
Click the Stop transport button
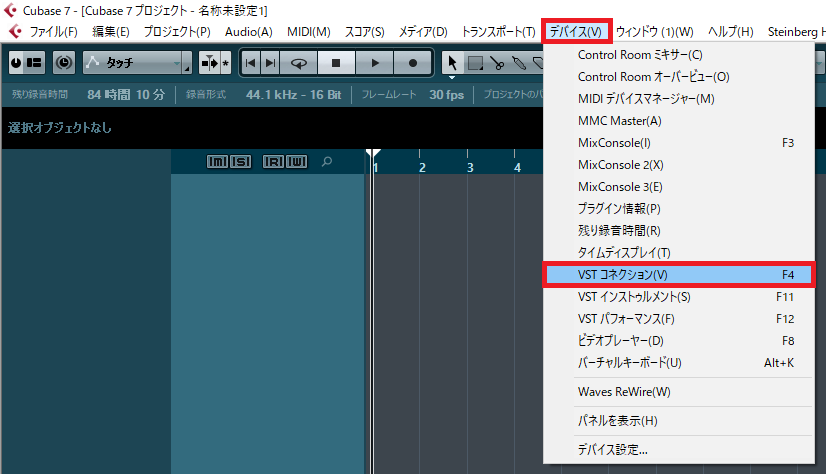(x=336, y=63)
